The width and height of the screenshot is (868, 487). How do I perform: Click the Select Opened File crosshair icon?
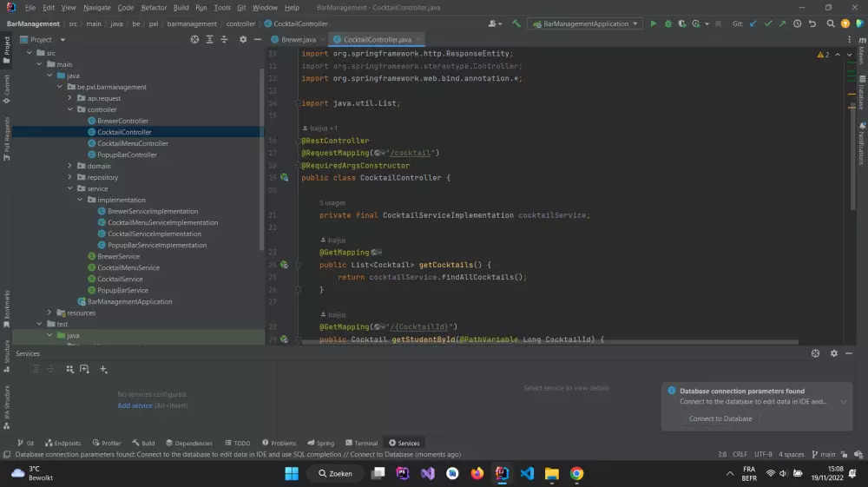[x=194, y=40]
